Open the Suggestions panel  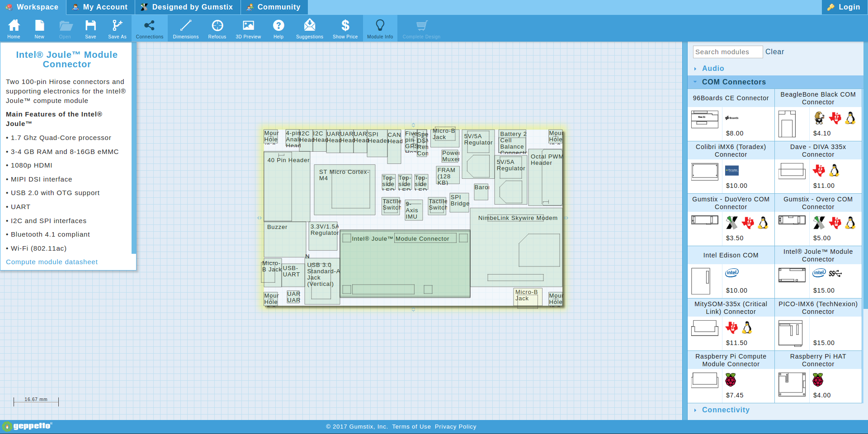[310, 29]
